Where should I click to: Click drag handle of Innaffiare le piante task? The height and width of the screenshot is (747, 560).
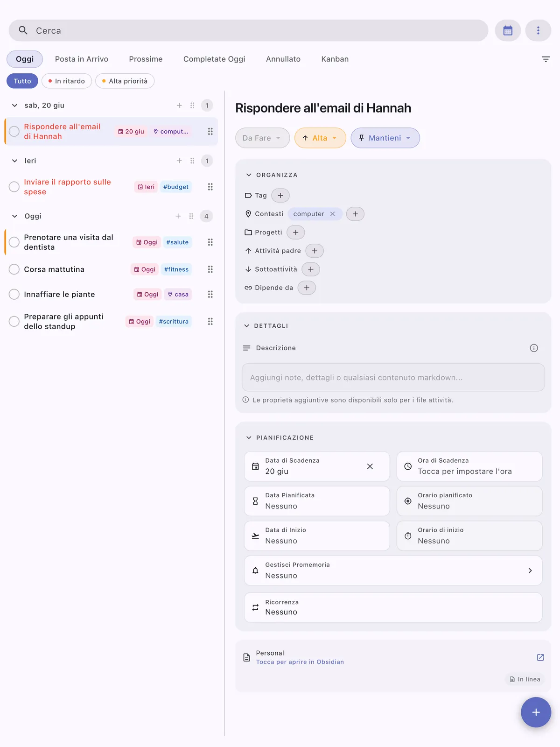click(210, 294)
